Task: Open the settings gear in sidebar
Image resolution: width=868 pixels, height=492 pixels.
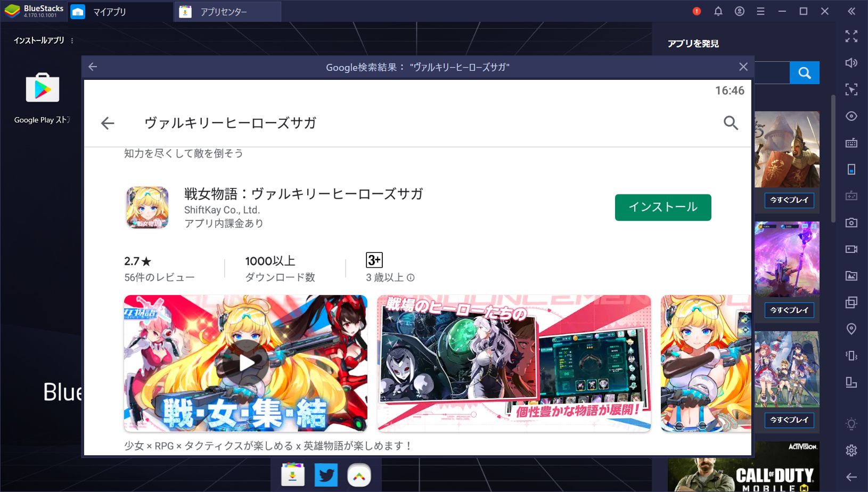Action: coord(851,450)
